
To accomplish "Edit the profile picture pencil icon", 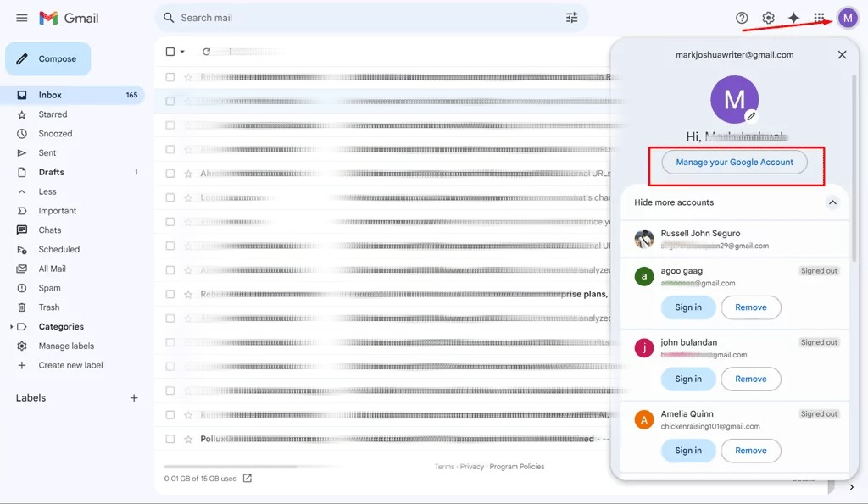I will pyautogui.click(x=751, y=116).
